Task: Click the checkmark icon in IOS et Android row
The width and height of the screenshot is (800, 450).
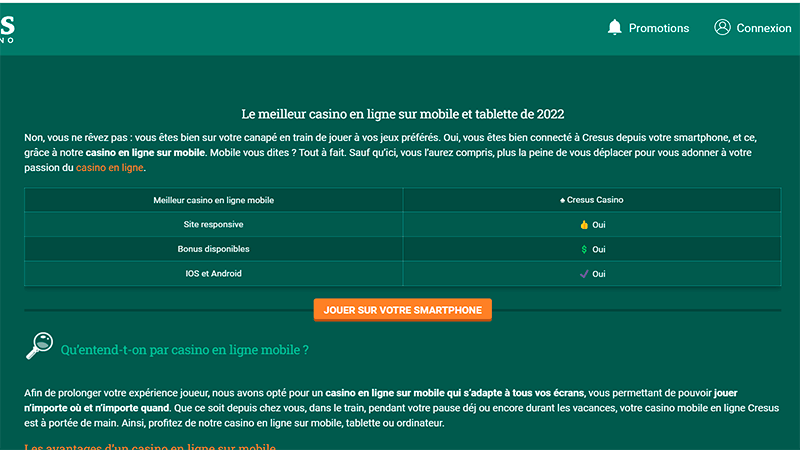Action: pyautogui.click(x=584, y=273)
